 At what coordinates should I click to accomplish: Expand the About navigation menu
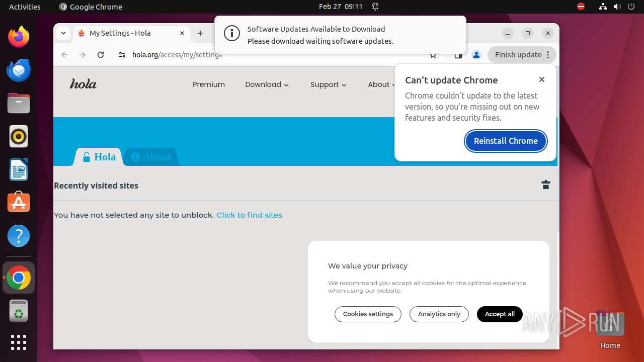click(382, 84)
